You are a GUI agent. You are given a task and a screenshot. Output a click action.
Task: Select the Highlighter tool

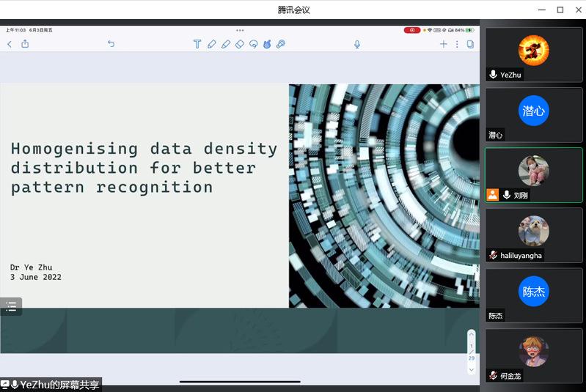(x=225, y=44)
